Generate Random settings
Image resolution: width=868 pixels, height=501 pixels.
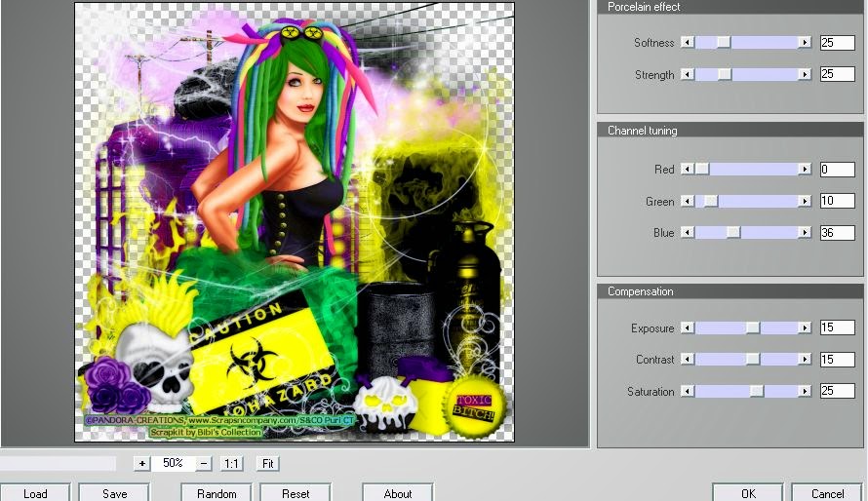[217, 493]
